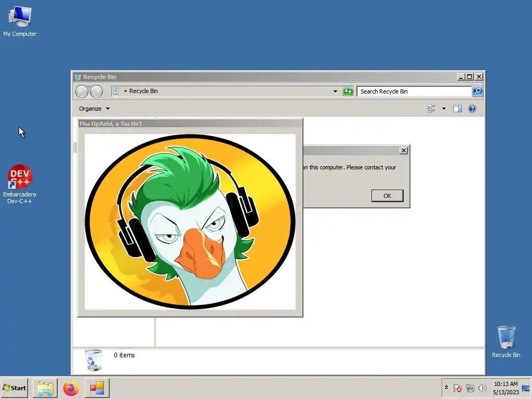Open Embarcadero Dev-C++ desktop shortcut
This screenshot has width=532, height=399.
[20, 184]
